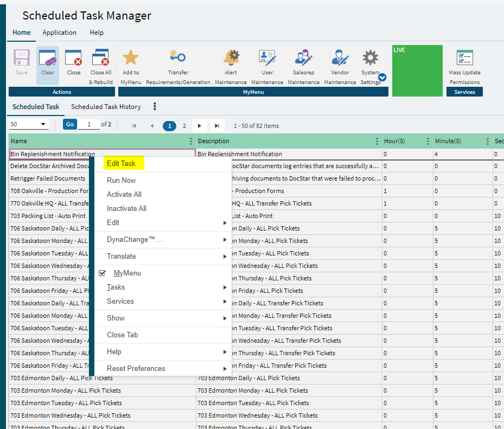Screen dimensions: 504x429
Task: Open Salesrep Maintenance
Action: (303, 57)
